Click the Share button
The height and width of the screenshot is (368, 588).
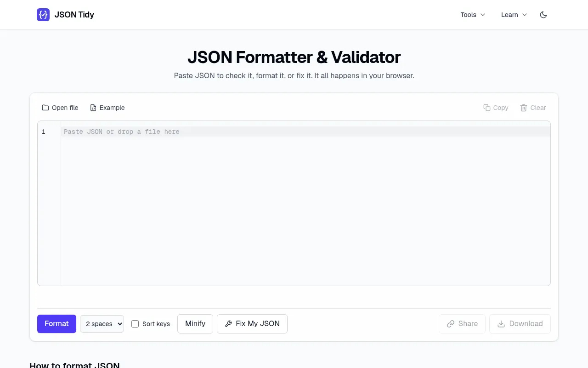462,324
